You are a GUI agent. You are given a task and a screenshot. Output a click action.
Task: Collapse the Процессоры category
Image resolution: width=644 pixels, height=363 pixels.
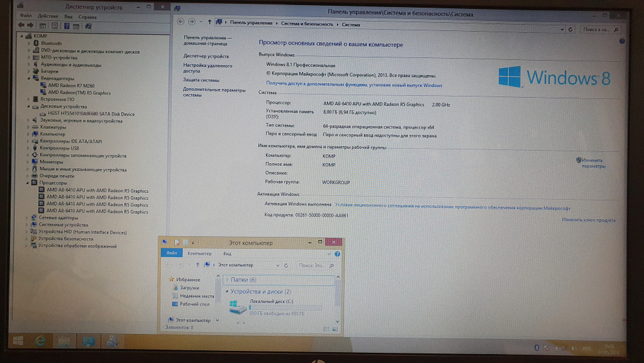(28, 183)
